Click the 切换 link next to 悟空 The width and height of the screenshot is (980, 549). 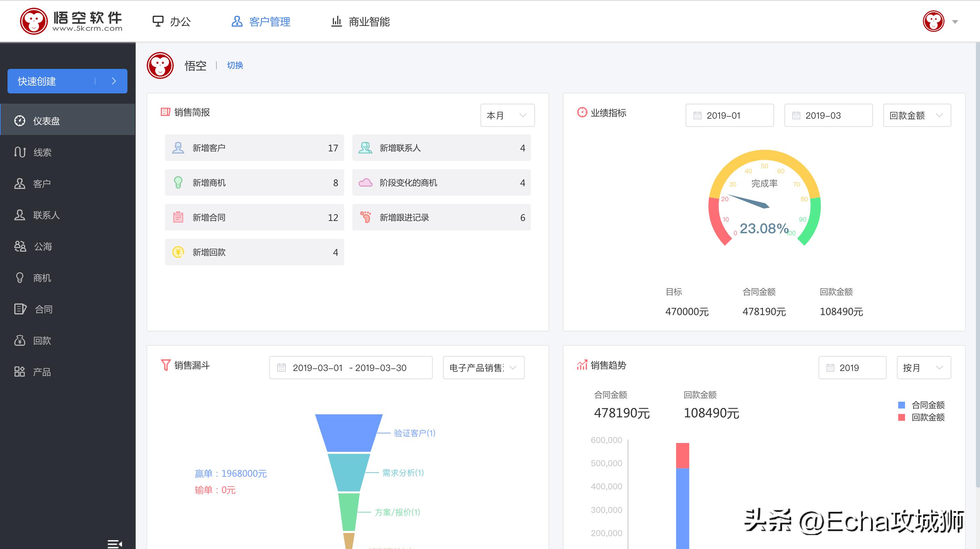235,65
